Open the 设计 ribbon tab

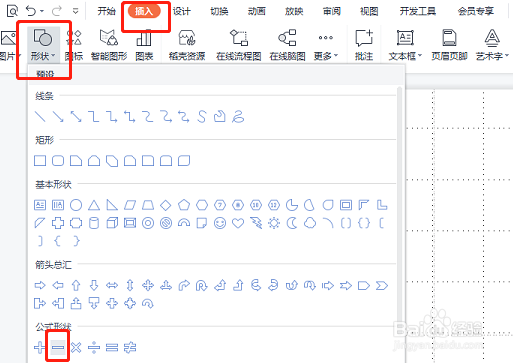point(182,11)
